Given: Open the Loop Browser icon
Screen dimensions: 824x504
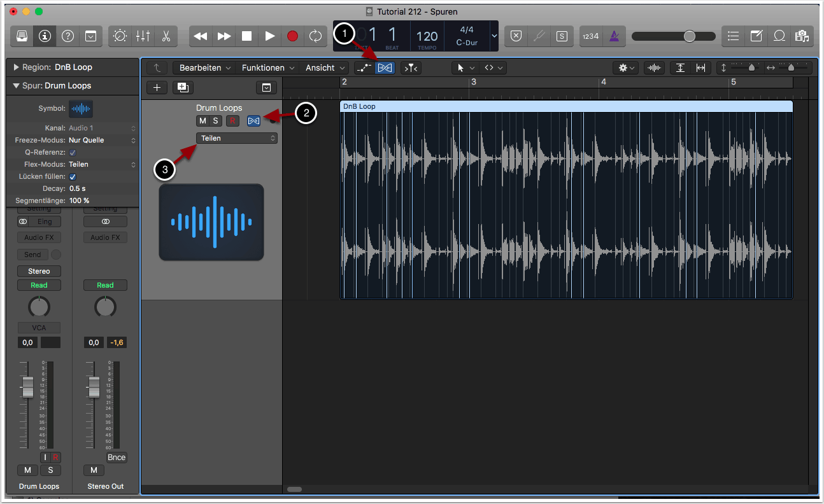Looking at the screenshot, I should pos(778,36).
